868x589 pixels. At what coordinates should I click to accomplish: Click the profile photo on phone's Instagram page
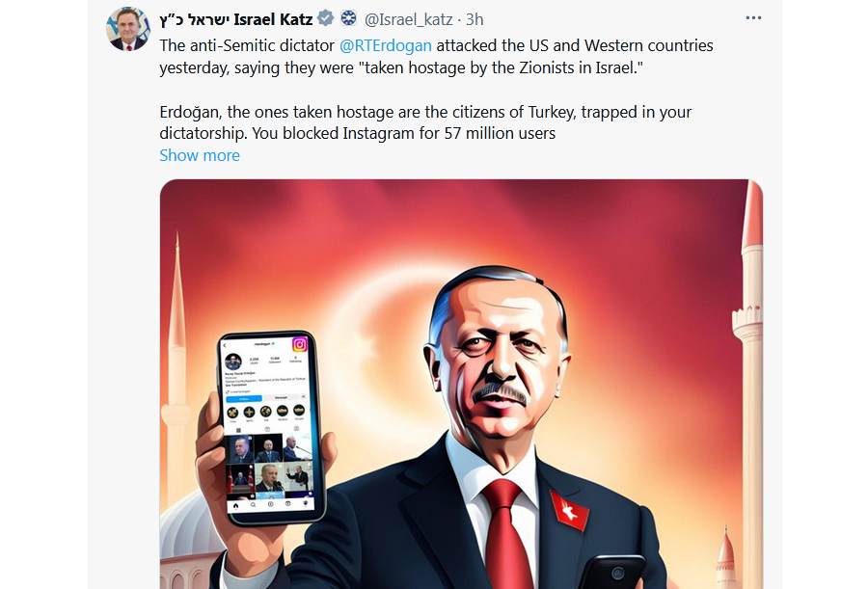pos(233,362)
